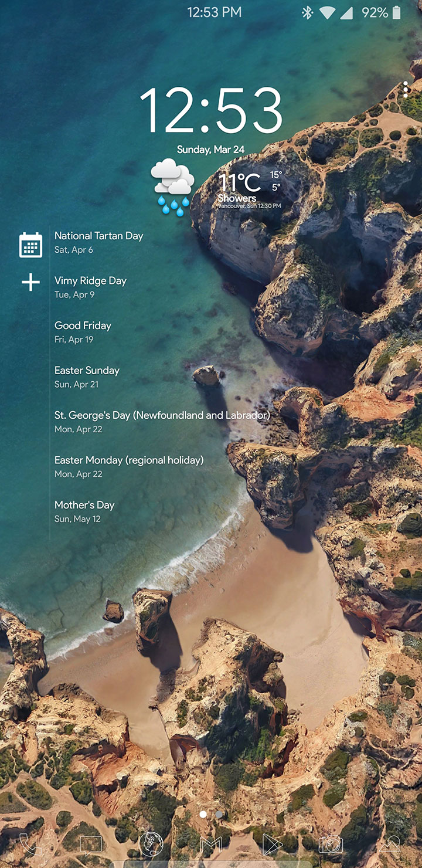Switch to second home screen page dot
The image size is (422, 868).
point(219,814)
